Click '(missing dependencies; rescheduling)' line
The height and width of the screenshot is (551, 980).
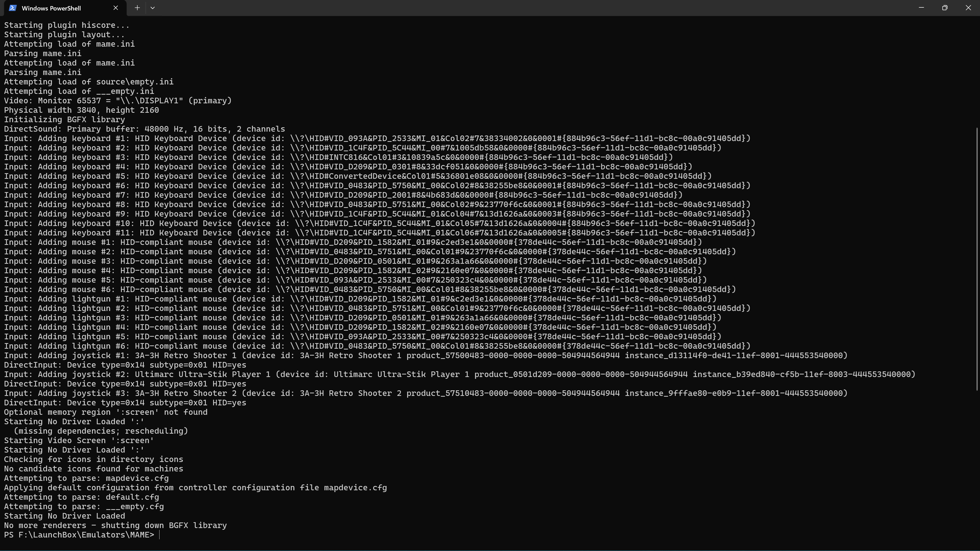[101, 431]
